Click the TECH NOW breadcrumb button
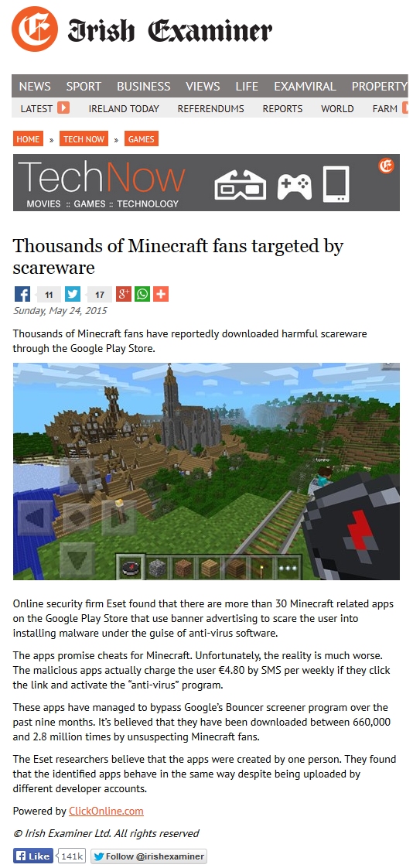The image size is (413, 868). coord(84,139)
